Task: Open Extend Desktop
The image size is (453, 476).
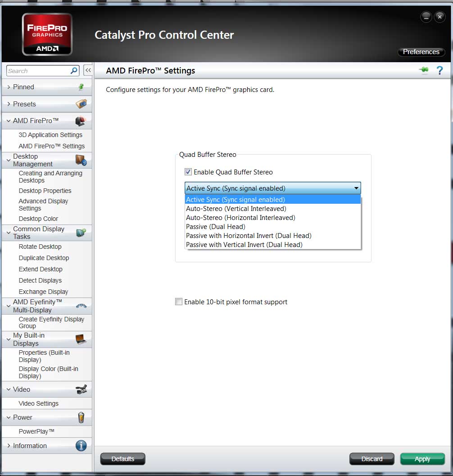Action: (41, 269)
